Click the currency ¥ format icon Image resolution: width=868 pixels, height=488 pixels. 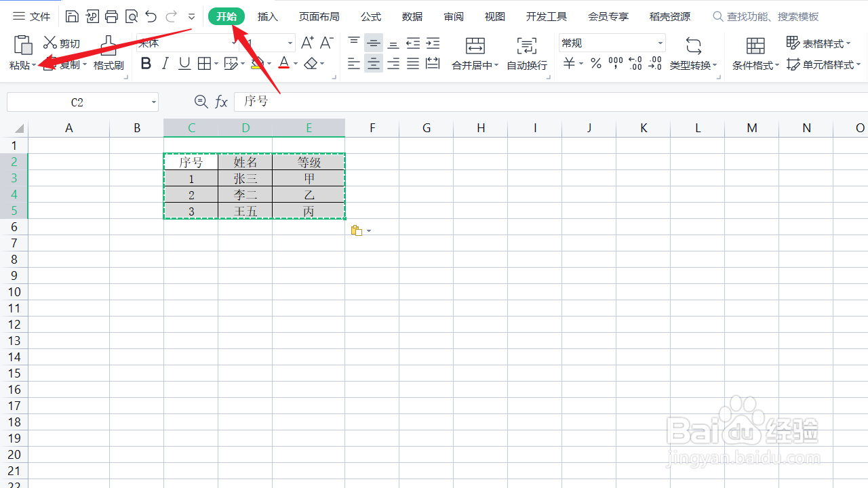tap(570, 64)
